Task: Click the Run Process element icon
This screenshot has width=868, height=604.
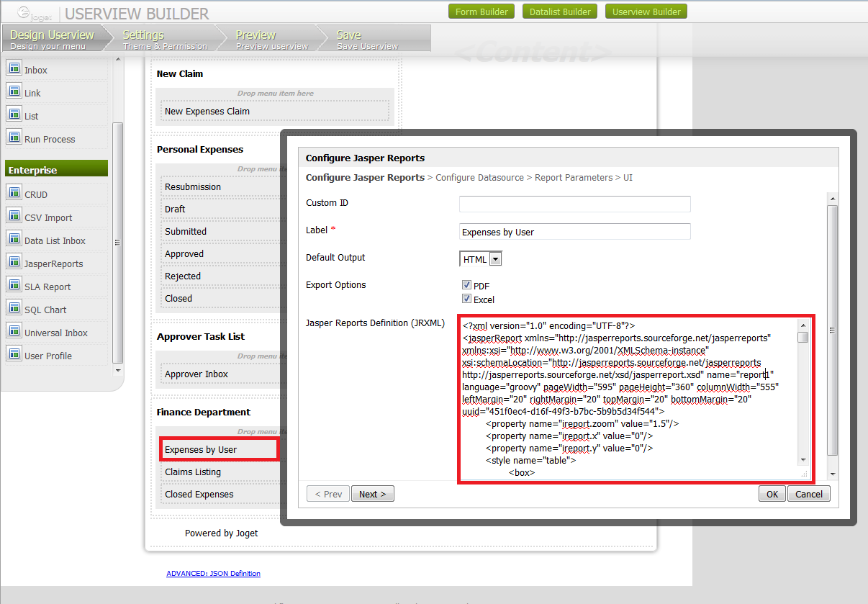Action: (x=14, y=138)
